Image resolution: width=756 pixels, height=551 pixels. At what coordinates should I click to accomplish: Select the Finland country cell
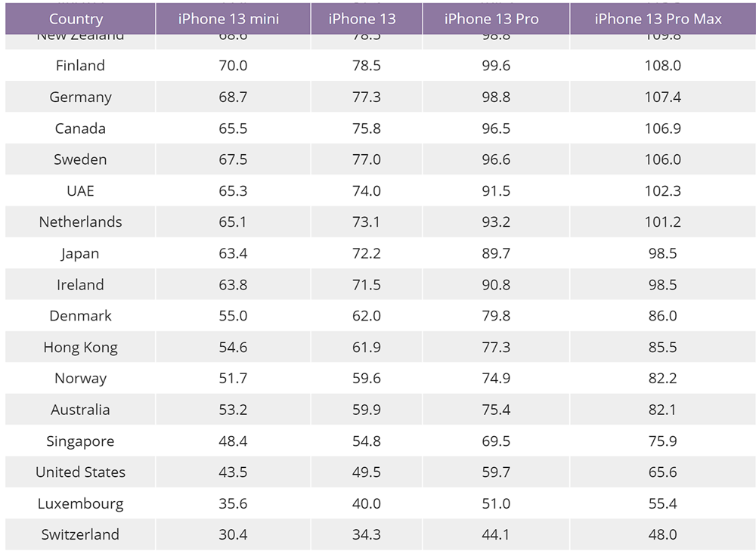click(81, 65)
